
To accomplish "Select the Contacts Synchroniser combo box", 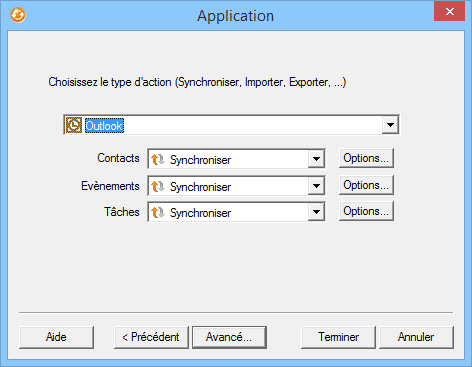I will 236,159.
